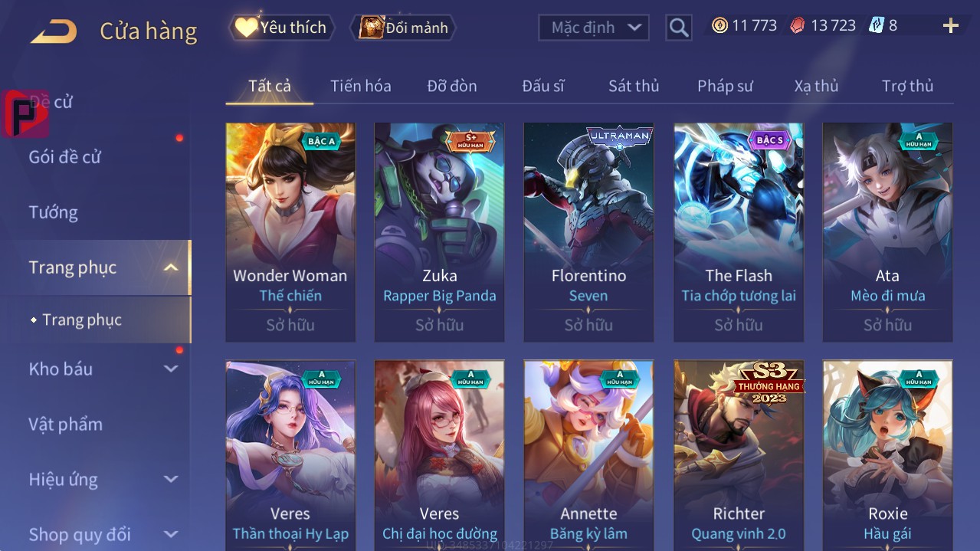Image resolution: width=980 pixels, height=551 pixels.
Task: Click the red ruby currency icon
Action: point(798,25)
